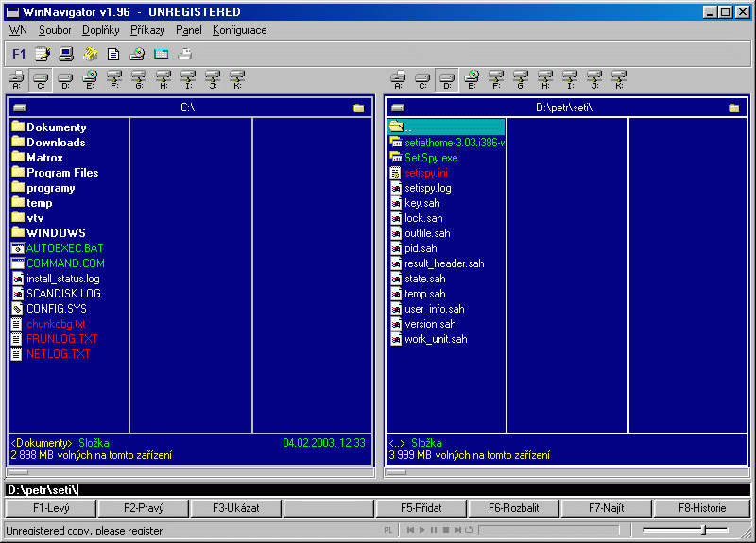Select the Program Files folder

(62, 173)
